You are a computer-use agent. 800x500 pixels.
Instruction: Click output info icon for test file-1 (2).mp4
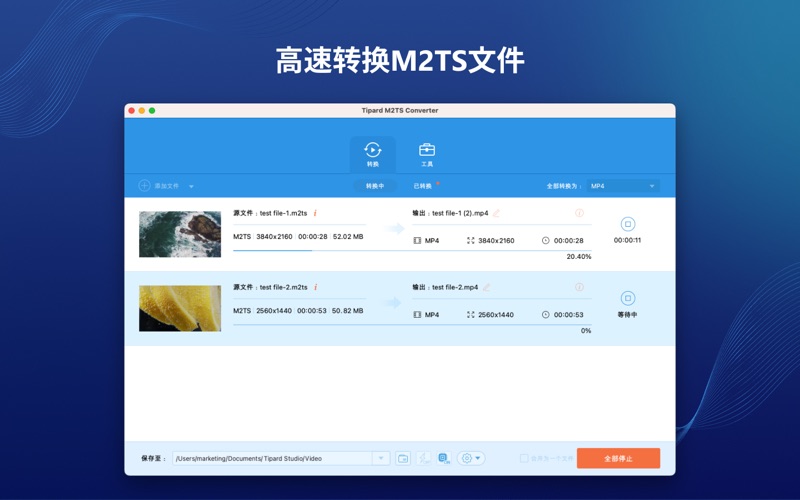579,213
